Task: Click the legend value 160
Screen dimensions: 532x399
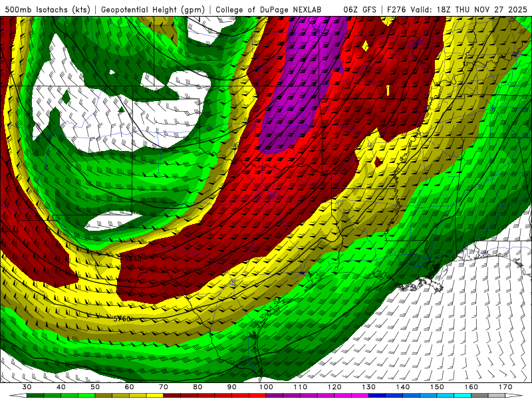Action: point(471,387)
